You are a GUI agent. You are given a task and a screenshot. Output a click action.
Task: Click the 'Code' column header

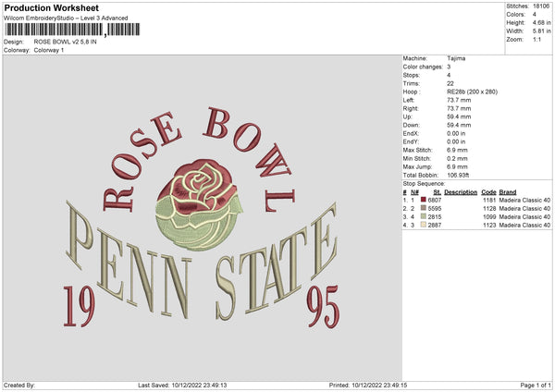tap(488, 192)
